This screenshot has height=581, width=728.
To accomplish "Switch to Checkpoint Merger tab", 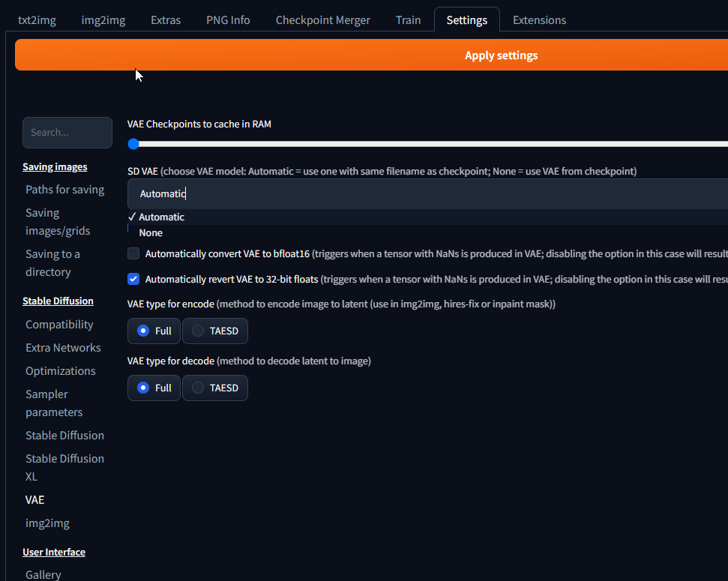I will point(322,20).
